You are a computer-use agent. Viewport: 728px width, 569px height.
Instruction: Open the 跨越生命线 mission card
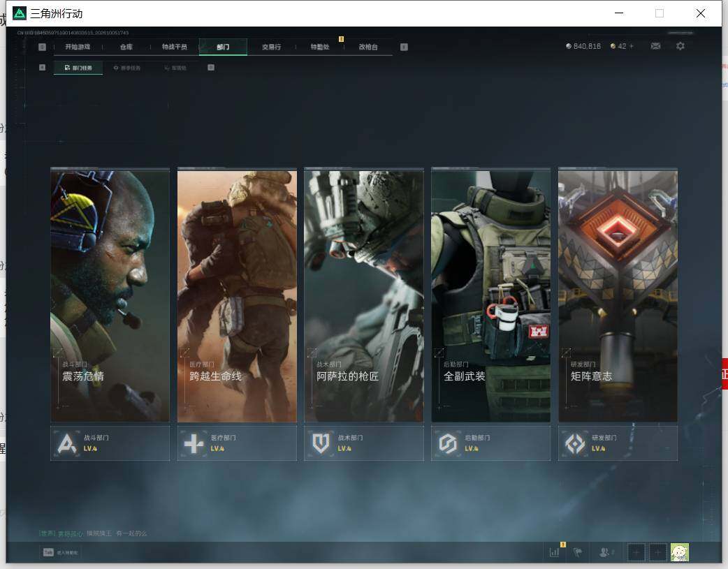pyautogui.click(x=237, y=295)
